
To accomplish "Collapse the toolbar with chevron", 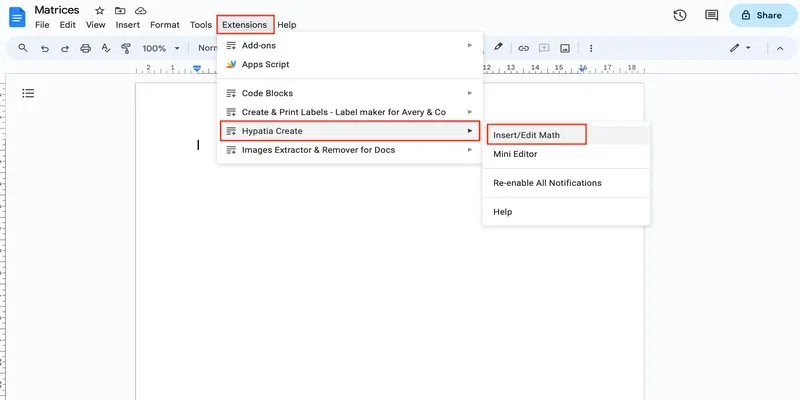I will (x=780, y=48).
